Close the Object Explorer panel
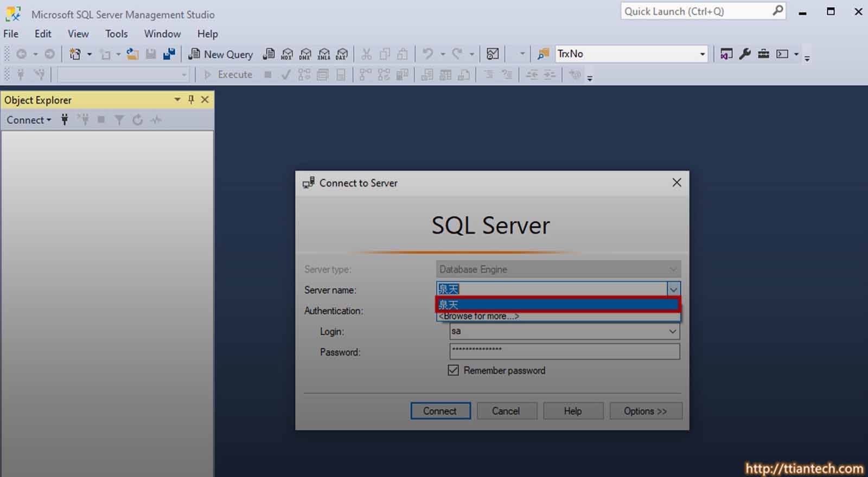This screenshot has height=477, width=868. [x=205, y=100]
